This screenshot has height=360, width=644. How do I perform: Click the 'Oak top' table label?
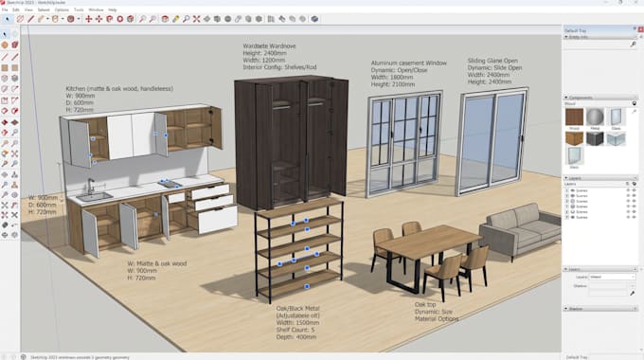coord(425,304)
